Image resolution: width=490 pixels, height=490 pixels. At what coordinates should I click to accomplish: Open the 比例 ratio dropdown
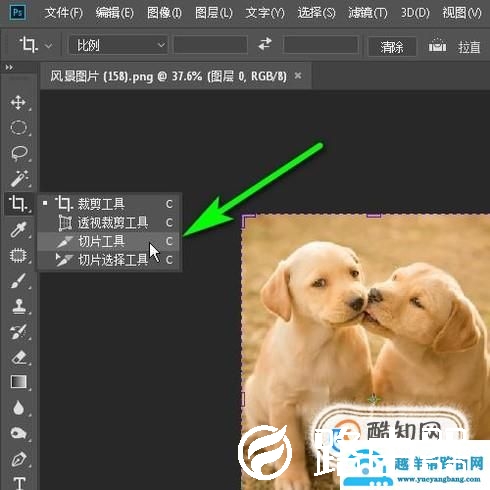tap(118, 45)
